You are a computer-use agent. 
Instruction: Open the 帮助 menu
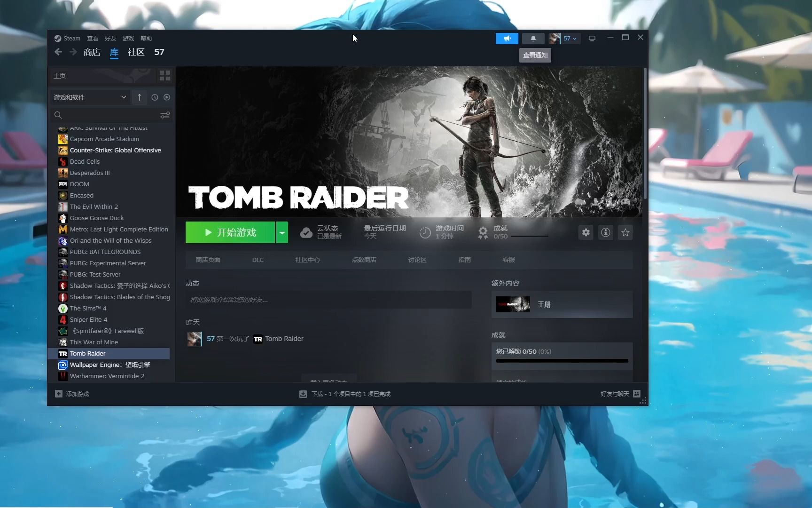click(146, 39)
